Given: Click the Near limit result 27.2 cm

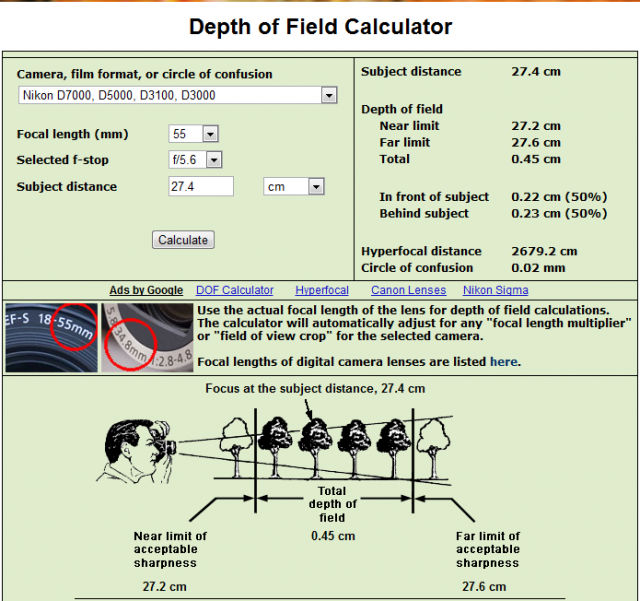Looking at the screenshot, I should tap(536, 126).
